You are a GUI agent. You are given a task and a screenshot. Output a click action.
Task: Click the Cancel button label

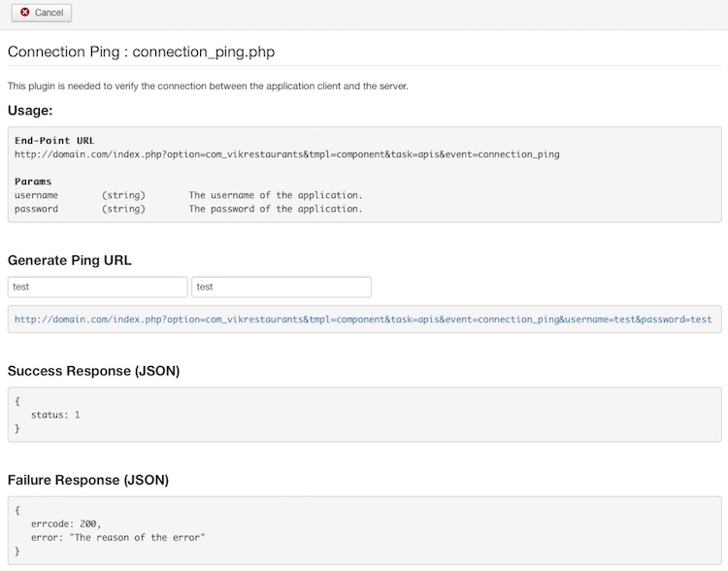[x=49, y=13]
